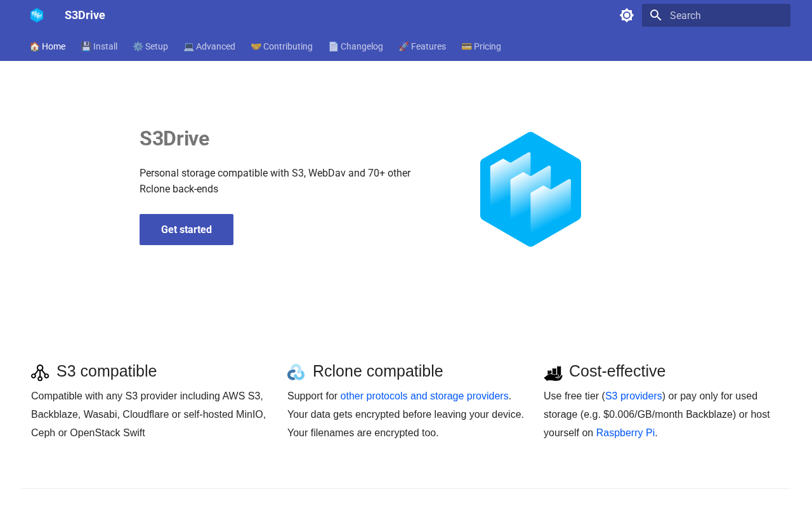The height and width of the screenshot is (508, 812).
Task: Click the Cost-effective hand icon
Action: point(553,373)
